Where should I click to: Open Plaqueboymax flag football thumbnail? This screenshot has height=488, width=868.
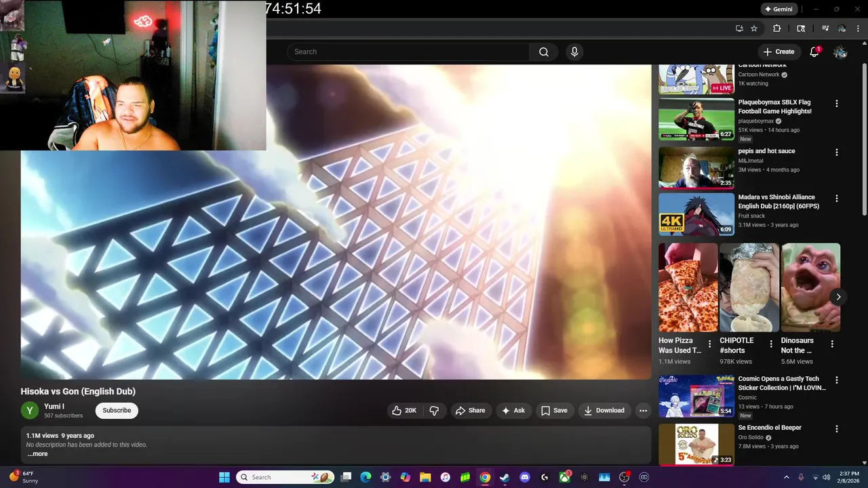(696, 119)
